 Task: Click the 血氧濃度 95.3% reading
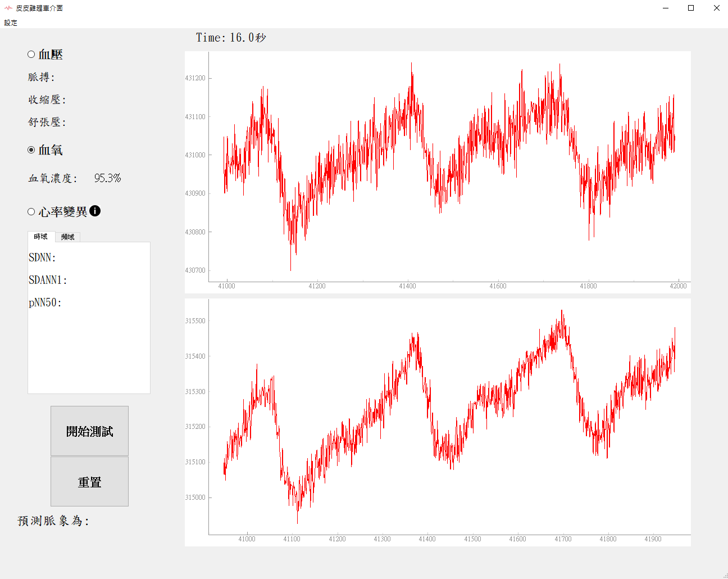tap(107, 178)
